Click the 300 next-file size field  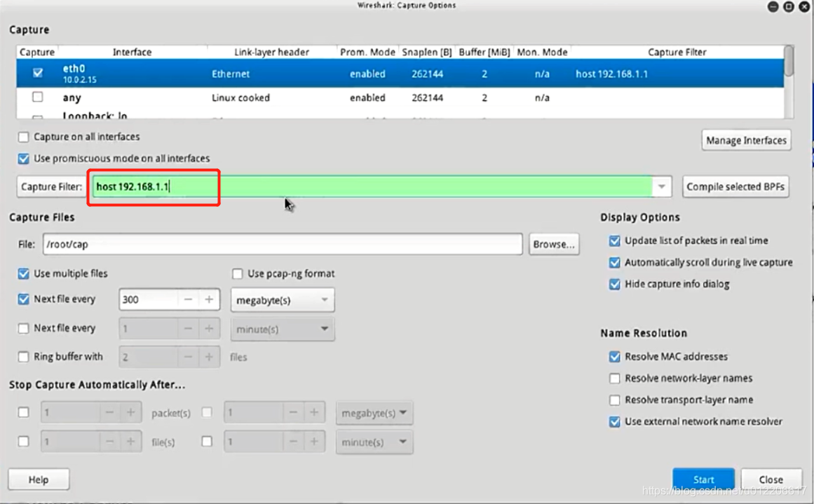coord(149,299)
